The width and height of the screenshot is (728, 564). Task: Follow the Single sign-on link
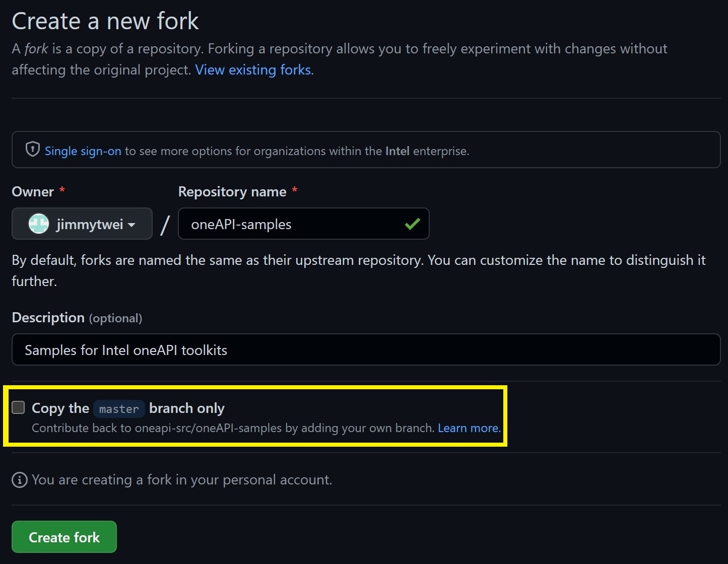tap(83, 151)
